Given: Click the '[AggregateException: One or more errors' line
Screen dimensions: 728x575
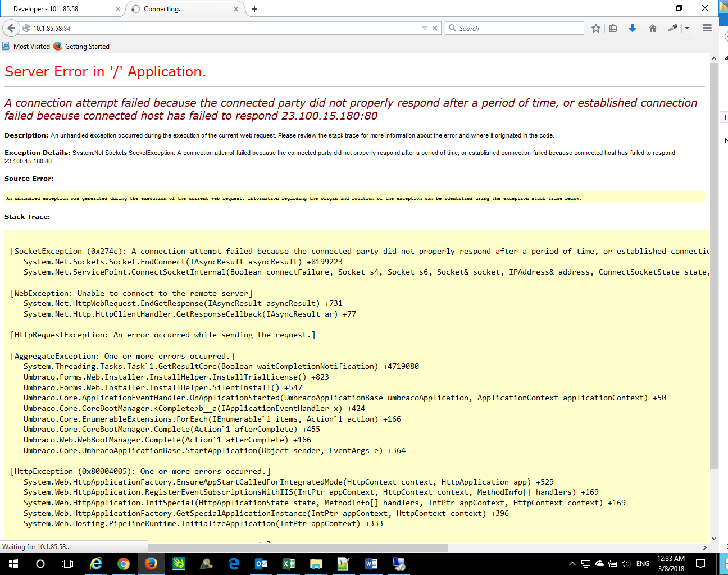Looking at the screenshot, I should 122,356.
